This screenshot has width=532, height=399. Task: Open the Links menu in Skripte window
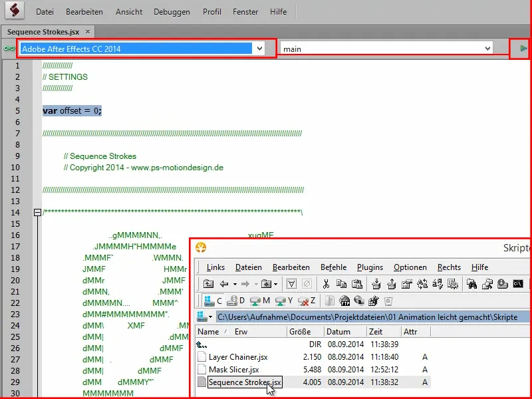pos(215,267)
